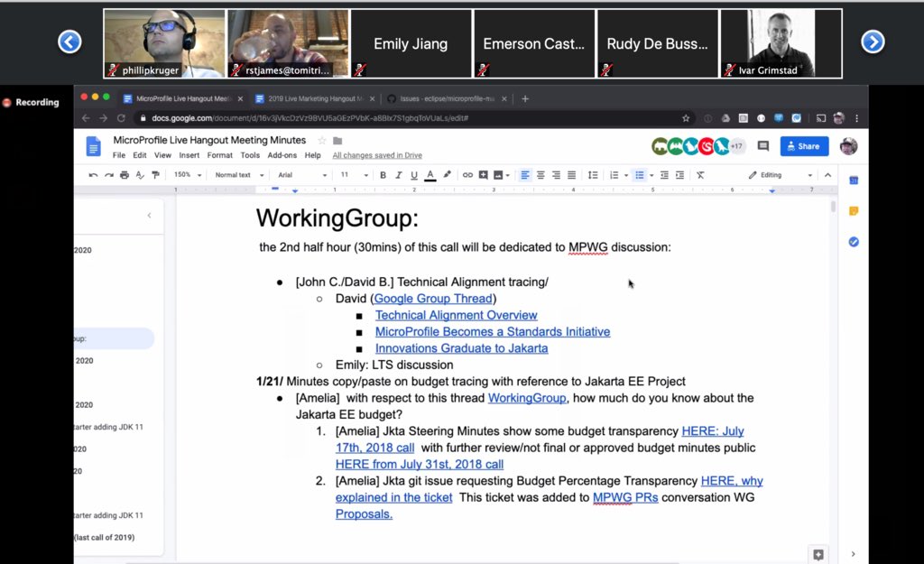Open Innovations Graduate to Jakarta link

click(x=461, y=348)
